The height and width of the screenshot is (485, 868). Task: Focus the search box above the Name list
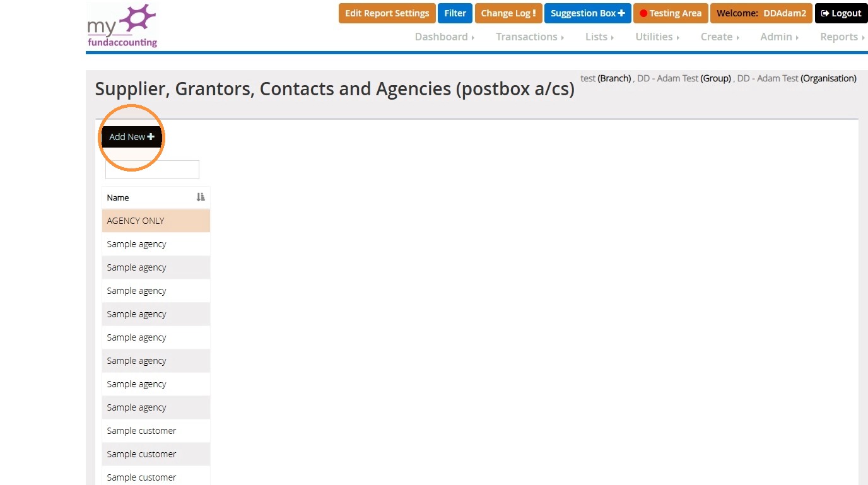[152, 170]
